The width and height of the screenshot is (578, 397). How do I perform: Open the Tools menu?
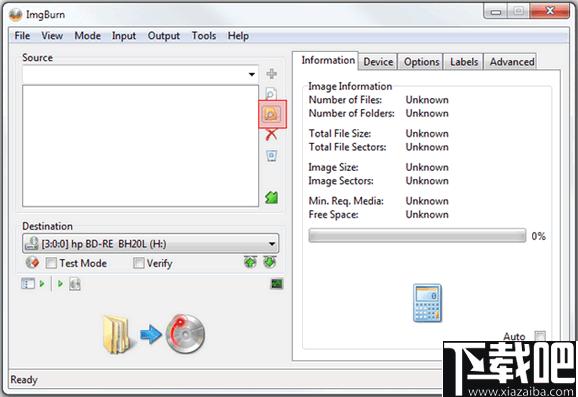click(204, 36)
